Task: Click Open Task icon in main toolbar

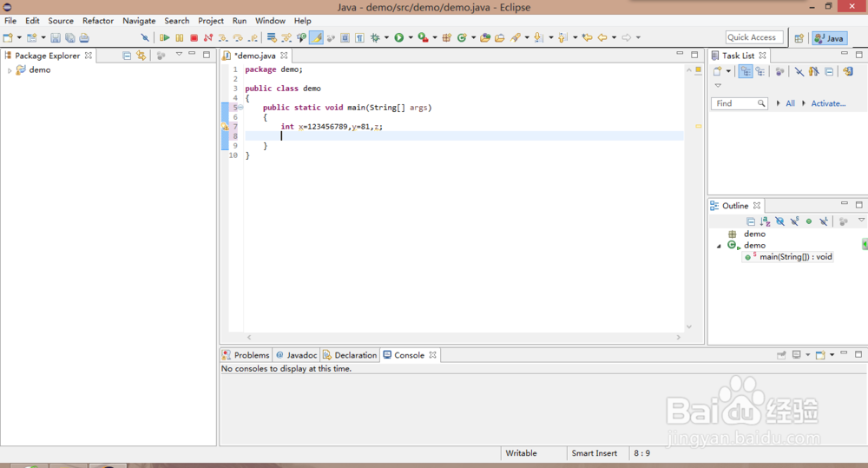Action: 499,37
